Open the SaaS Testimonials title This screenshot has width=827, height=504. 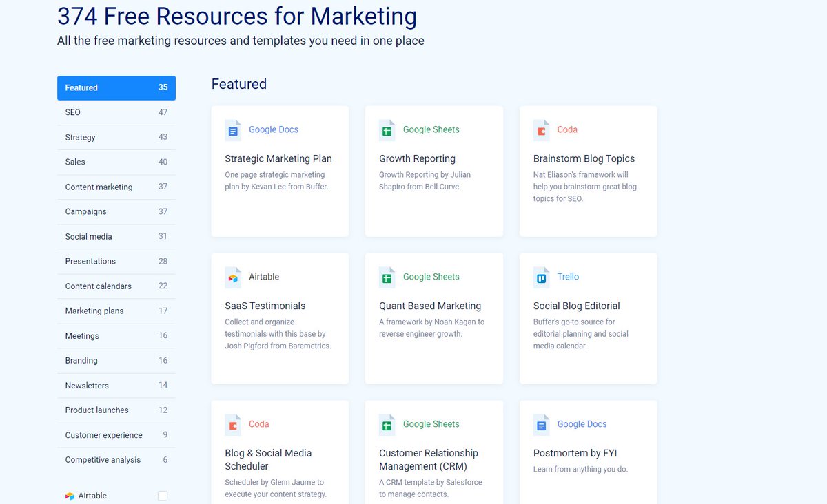(x=265, y=306)
